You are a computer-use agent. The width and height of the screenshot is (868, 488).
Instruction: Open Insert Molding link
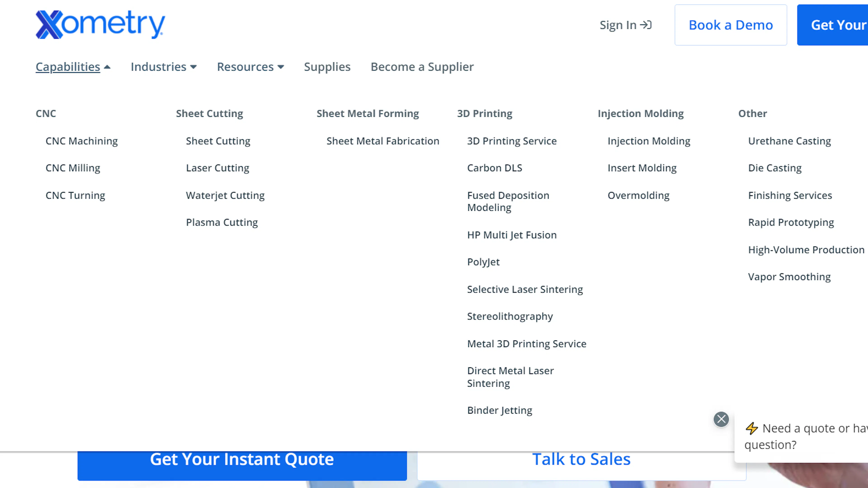point(642,168)
